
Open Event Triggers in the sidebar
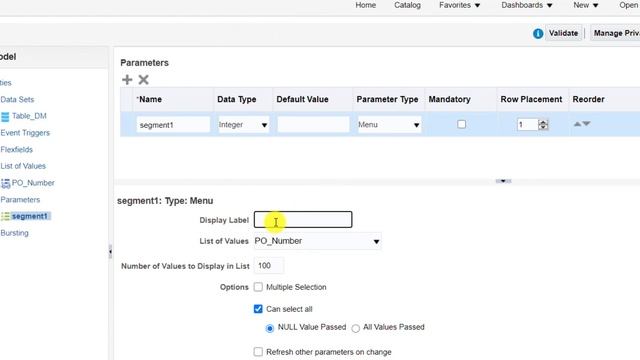click(x=25, y=133)
